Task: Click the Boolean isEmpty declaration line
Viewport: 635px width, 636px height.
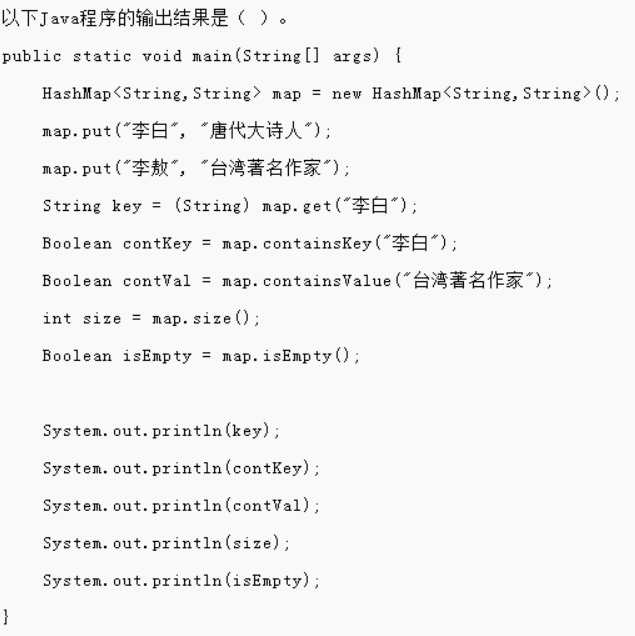Action: click(x=201, y=356)
